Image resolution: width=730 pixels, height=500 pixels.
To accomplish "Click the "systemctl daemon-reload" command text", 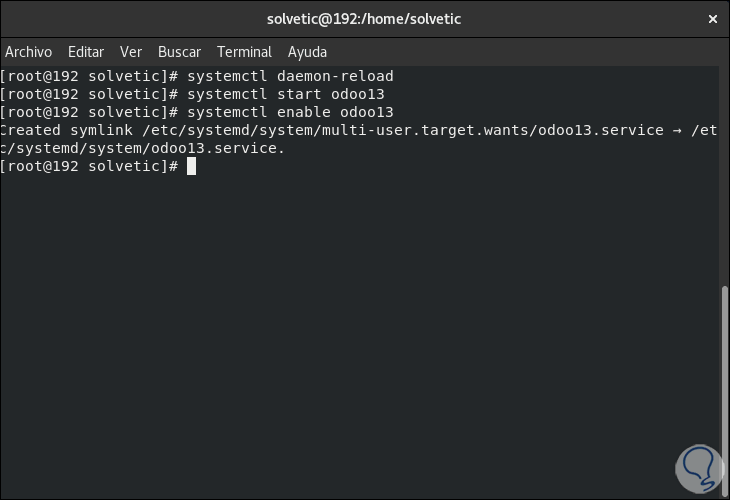I will (x=290, y=76).
